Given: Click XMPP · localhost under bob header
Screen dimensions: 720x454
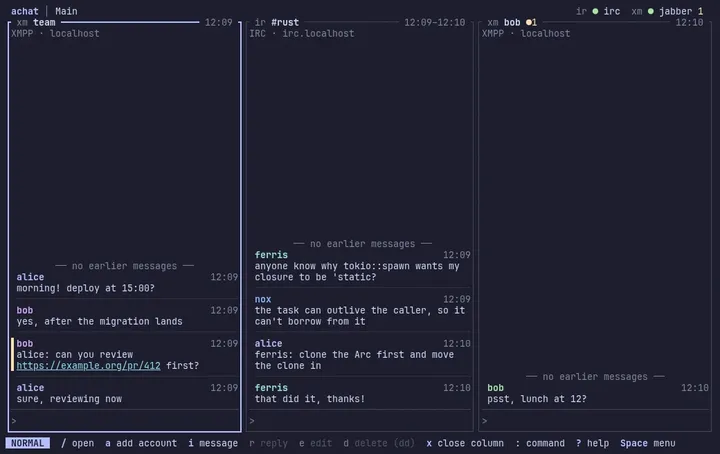Looking at the screenshot, I should tap(526, 34).
